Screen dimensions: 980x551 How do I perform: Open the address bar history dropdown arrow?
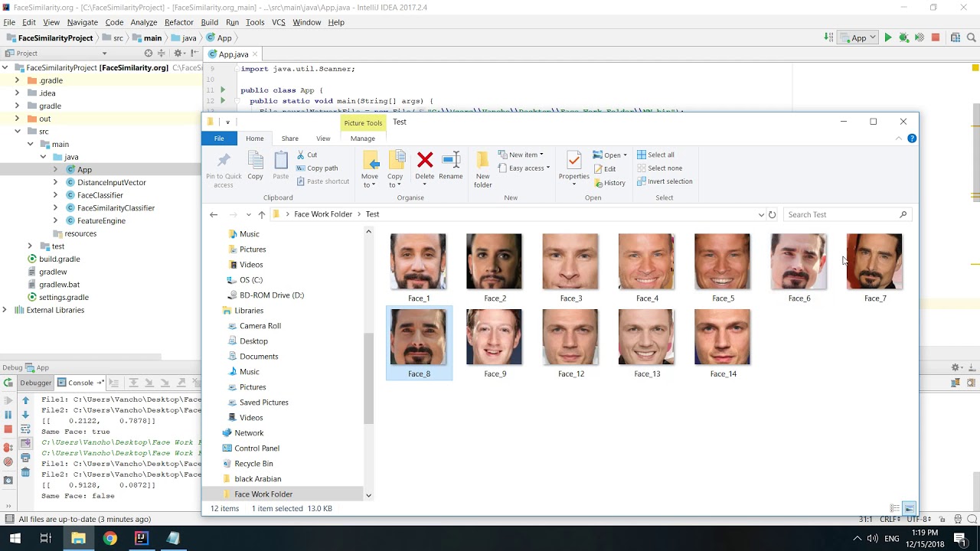pyautogui.click(x=761, y=214)
